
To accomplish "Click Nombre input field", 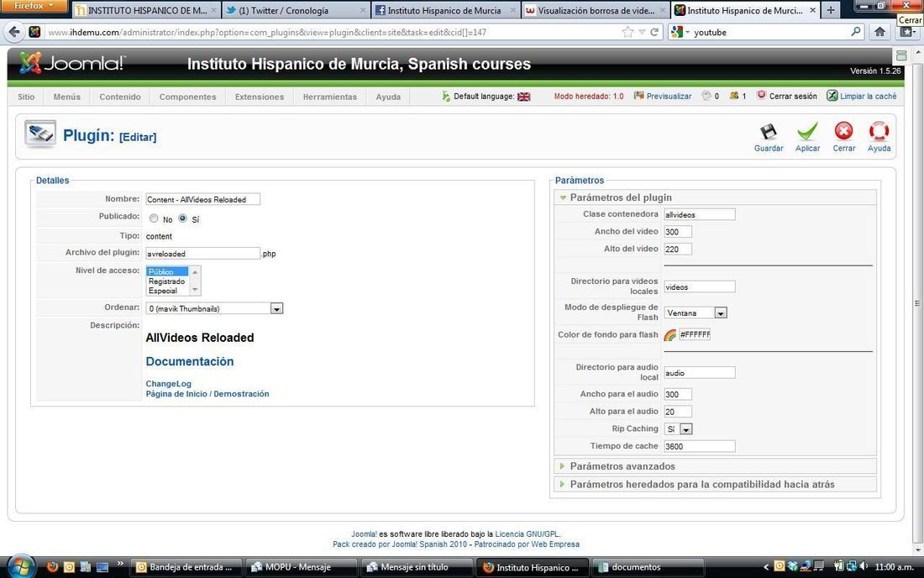I will coord(202,199).
